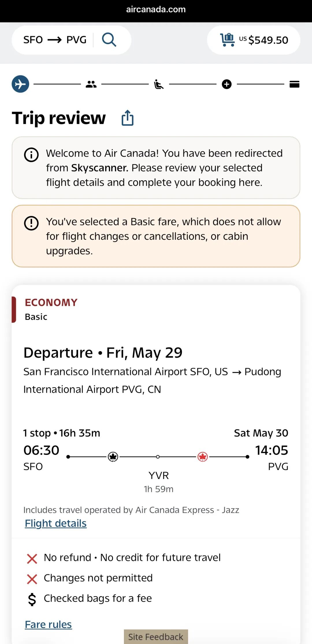312x644 pixels.
Task: Click the red Air Canada maple leaf logo
Action: [x=203, y=457]
